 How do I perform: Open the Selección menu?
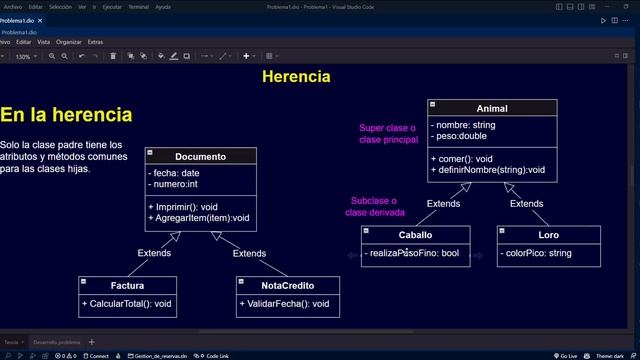[x=60, y=7]
